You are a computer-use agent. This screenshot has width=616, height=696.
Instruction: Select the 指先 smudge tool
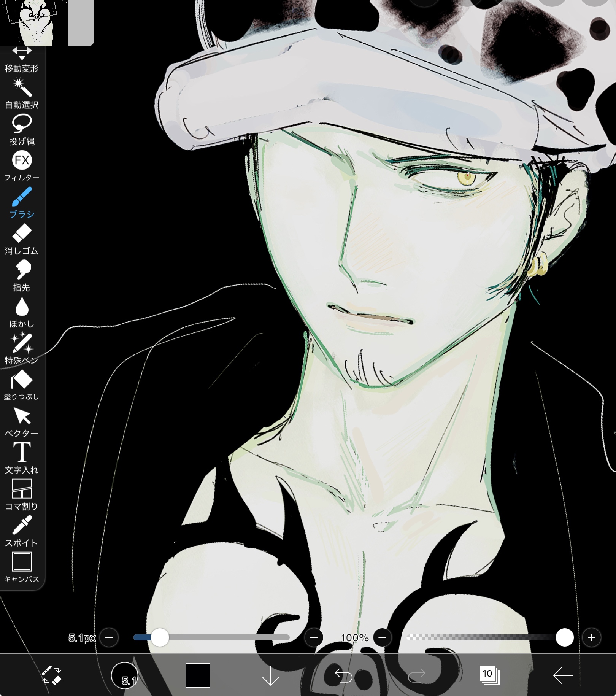pyautogui.click(x=22, y=275)
